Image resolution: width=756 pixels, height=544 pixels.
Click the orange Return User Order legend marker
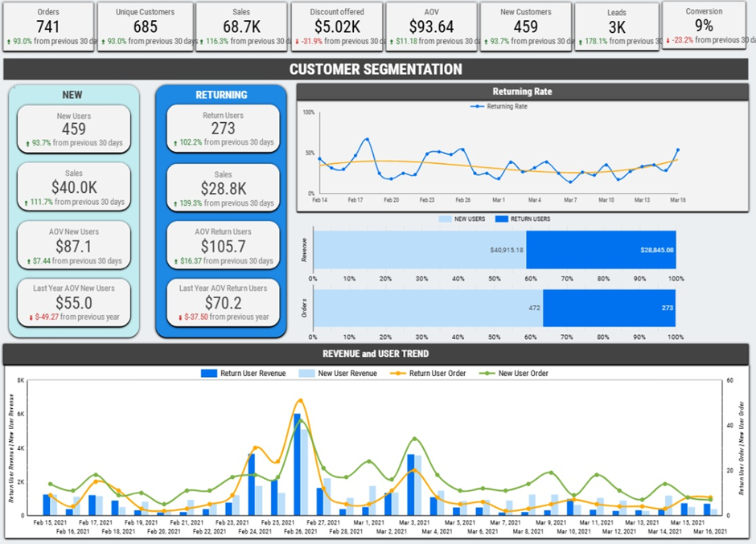click(x=397, y=372)
